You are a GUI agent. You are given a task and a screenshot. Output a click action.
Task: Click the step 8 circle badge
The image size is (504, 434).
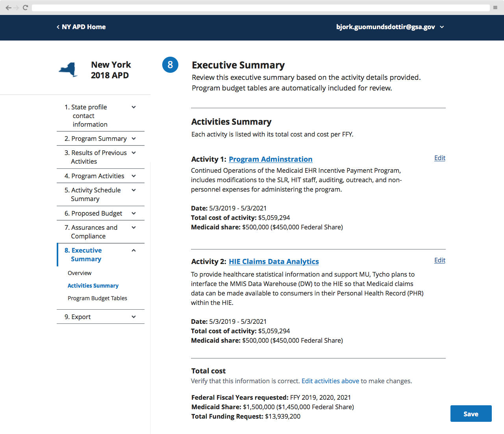tap(170, 65)
